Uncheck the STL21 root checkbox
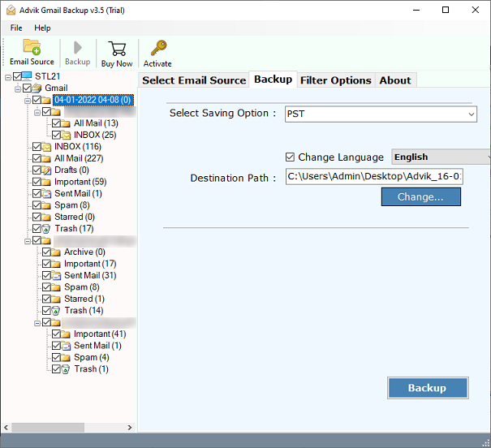The height and width of the screenshot is (448, 491). [x=17, y=76]
